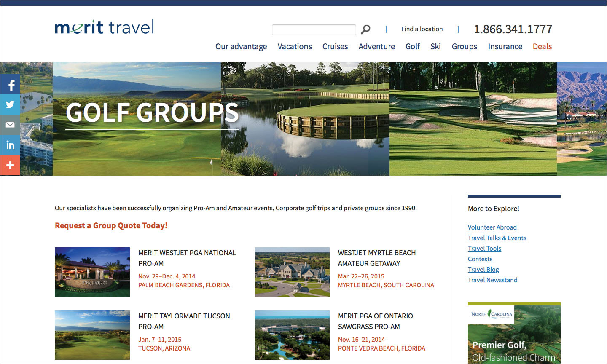Click the Merit Travel logo
This screenshot has height=364, width=607.
pos(105,27)
